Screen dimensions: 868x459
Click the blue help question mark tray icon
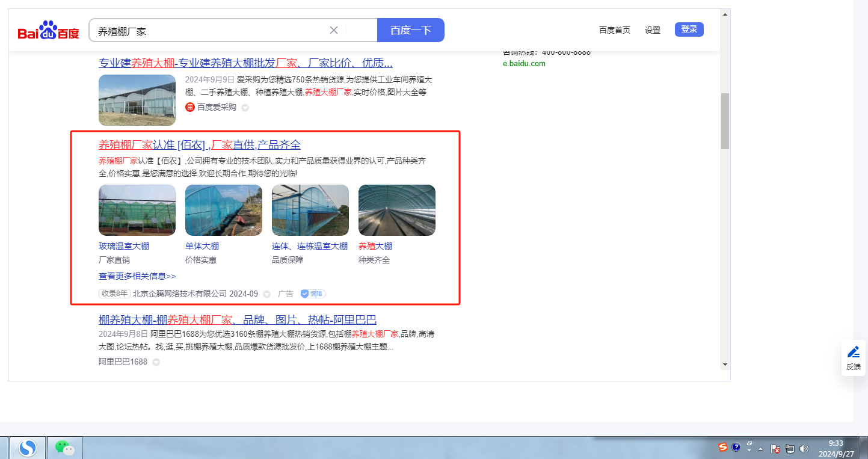(736, 447)
